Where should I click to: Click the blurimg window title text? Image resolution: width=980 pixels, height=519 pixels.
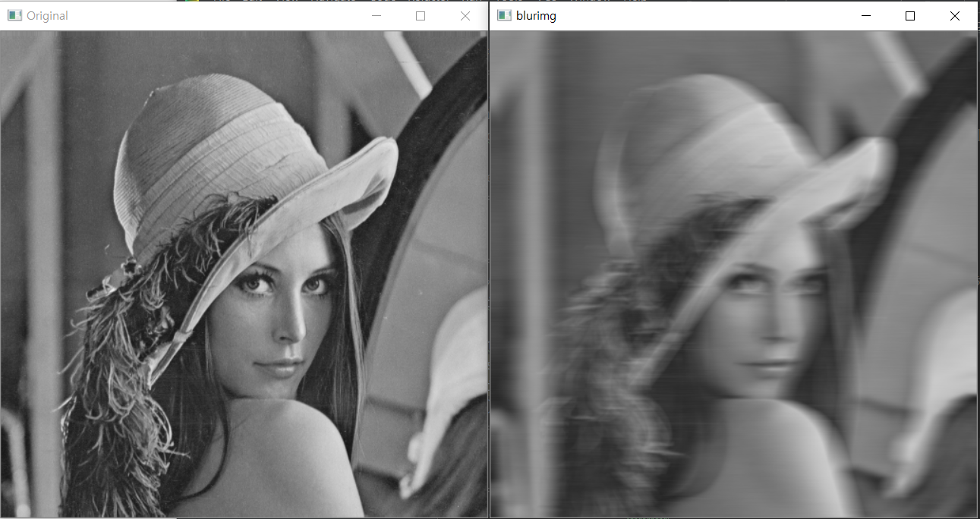coord(536,16)
